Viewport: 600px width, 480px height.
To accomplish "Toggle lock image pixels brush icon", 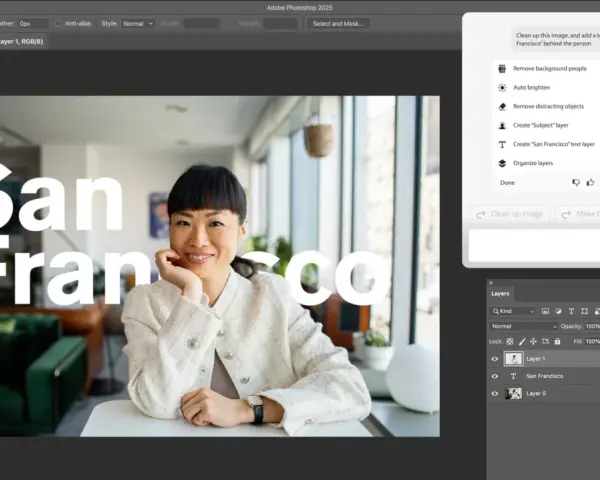I will coord(522,341).
